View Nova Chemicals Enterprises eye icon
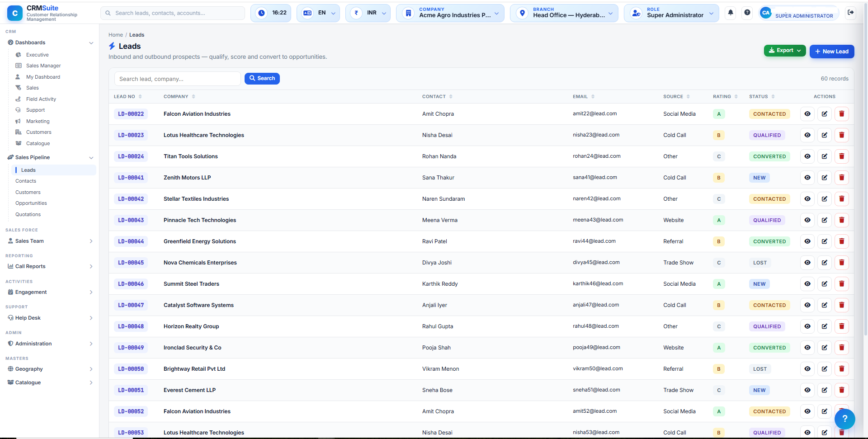 coord(807,263)
